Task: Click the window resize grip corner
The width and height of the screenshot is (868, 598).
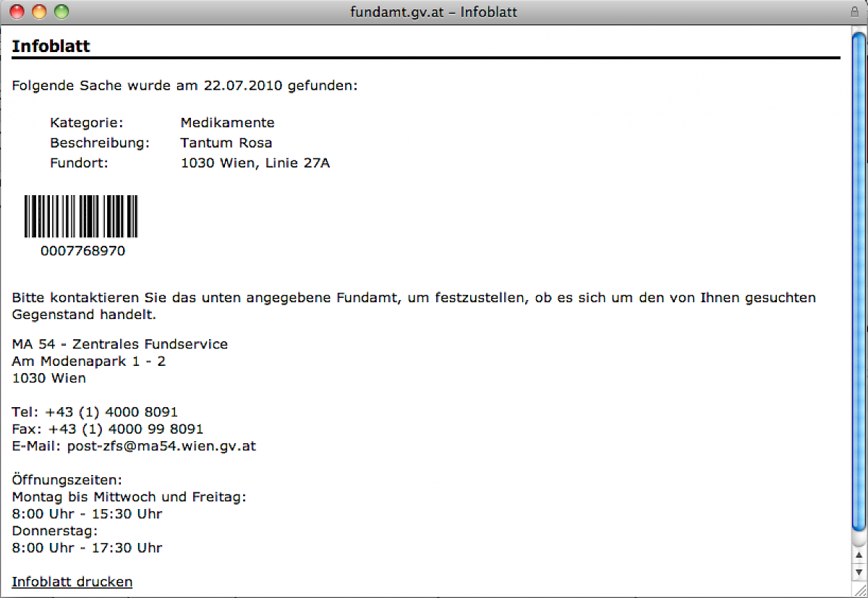Action: point(859,590)
